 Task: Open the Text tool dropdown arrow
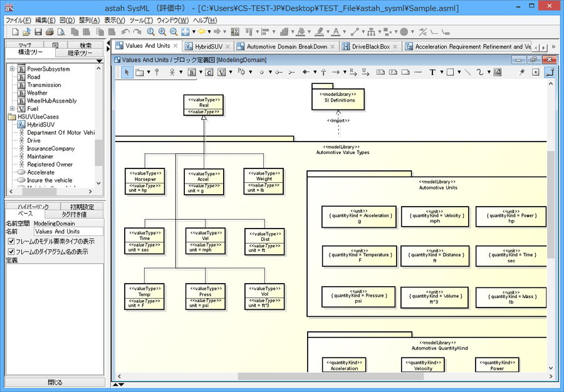[442, 72]
